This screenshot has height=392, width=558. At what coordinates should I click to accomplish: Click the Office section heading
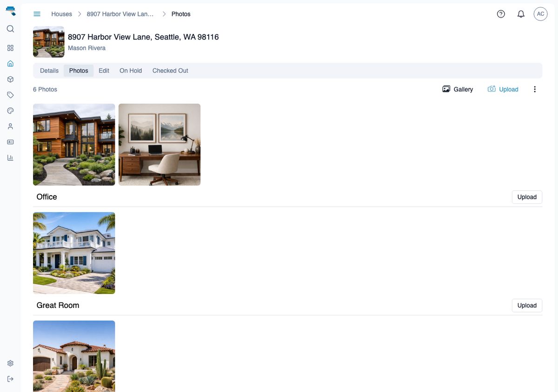tap(46, 197)
